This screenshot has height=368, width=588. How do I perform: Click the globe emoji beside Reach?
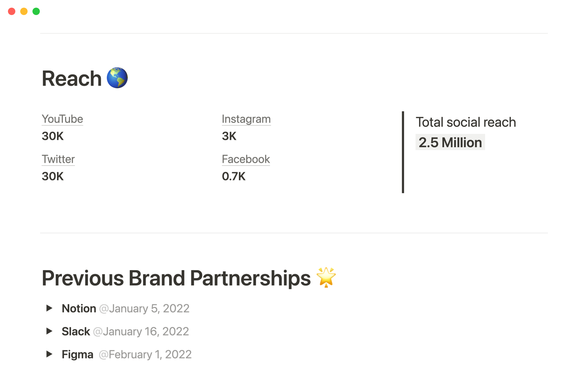pyautogui.click(x=117, y=78)
